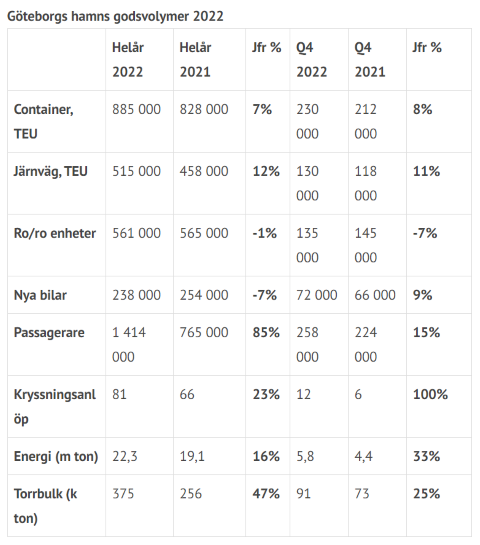The image size is (480, 545).
Task: Select the Helår 2022 column header
Action: [128, 60]
